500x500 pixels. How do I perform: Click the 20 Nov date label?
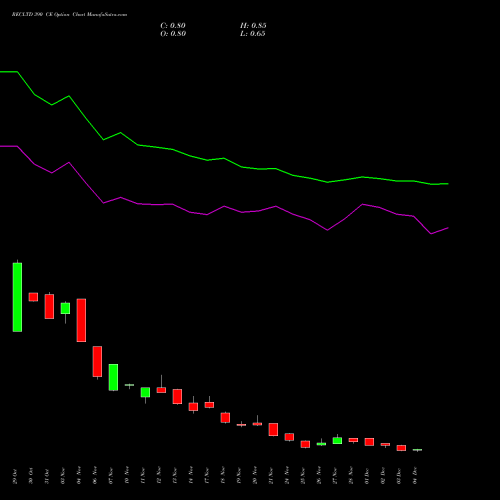(x=255, y=476)
